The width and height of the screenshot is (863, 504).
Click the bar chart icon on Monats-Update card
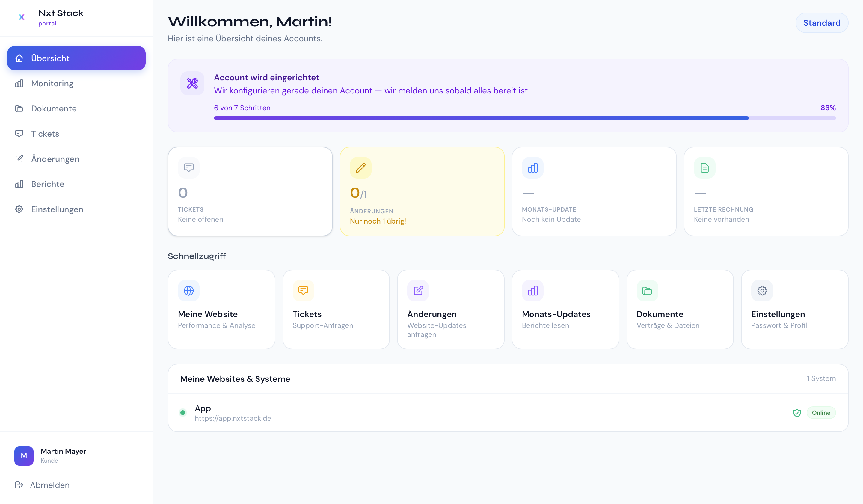(532, 168)
